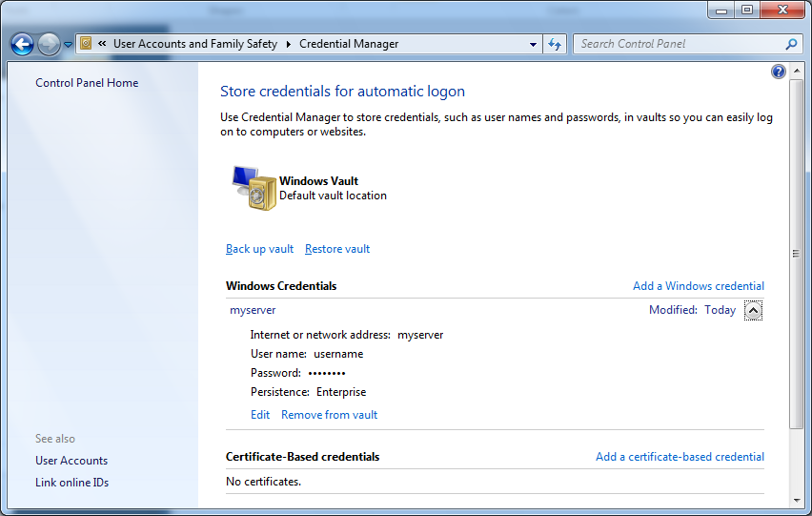This screenshot has height=516, width=812.
Task: Maximize the Credential Manager window
Action: click(x=747, y=10)
